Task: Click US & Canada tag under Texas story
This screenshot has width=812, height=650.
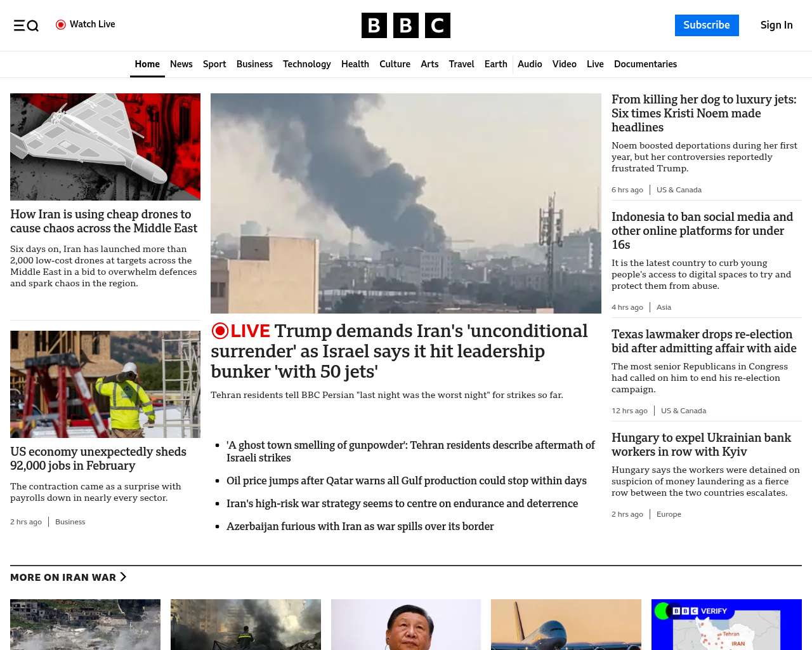Action: tap(683, 411)
